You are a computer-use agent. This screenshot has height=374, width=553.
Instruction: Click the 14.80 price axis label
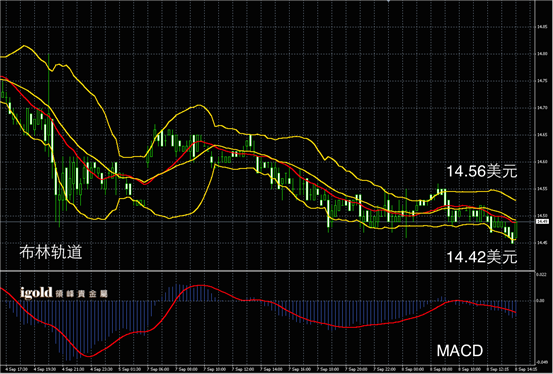pos(542,54)
